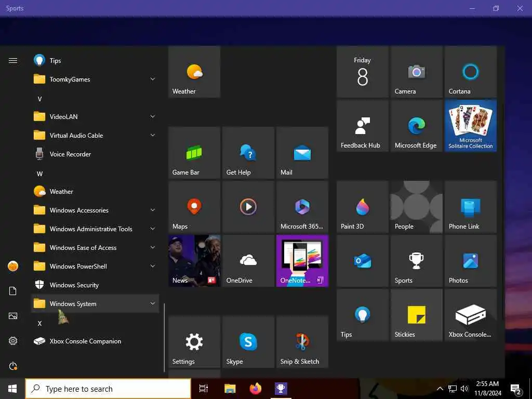This screenshot has width=532, height=399.
Task: Open Documents from the Start sidebar
Action: [13, 291]
